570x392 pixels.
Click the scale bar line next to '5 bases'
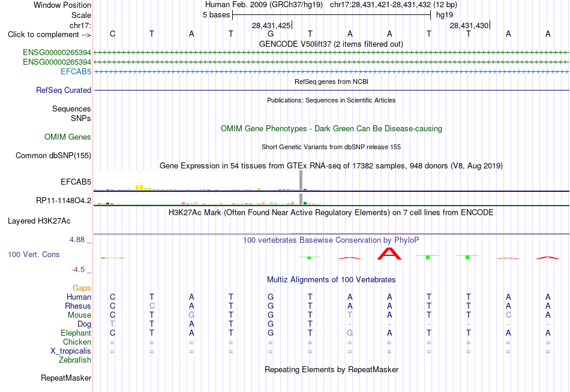tap(332, 15)
